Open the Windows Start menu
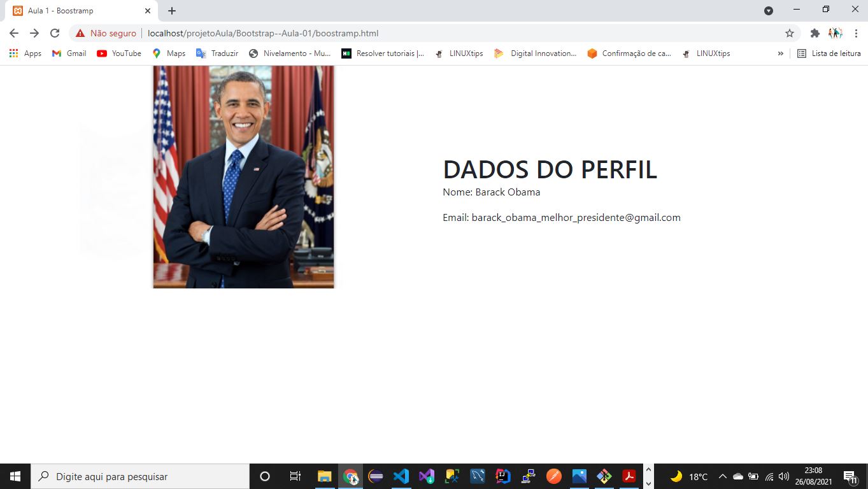Image resolution: width=868 pixels, height=489 pixels. coord(14,476)
